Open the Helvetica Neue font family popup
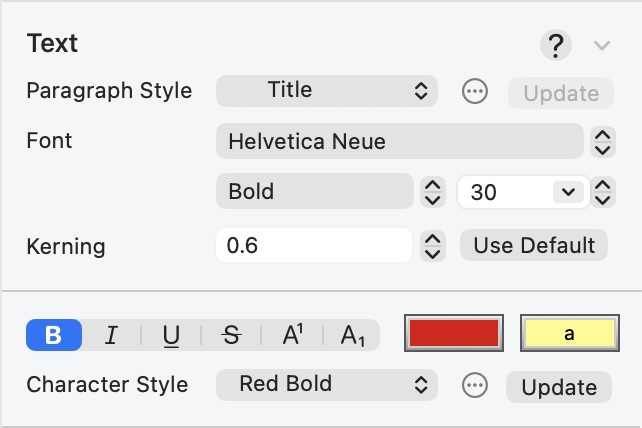This screenshot has height=428, width=642. [x=400, y=141]
